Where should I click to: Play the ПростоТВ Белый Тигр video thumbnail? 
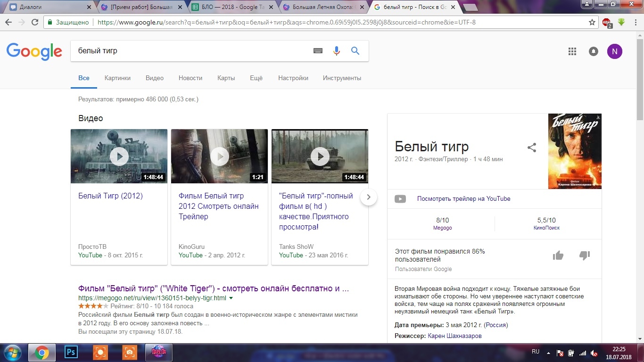pos(119,156)
